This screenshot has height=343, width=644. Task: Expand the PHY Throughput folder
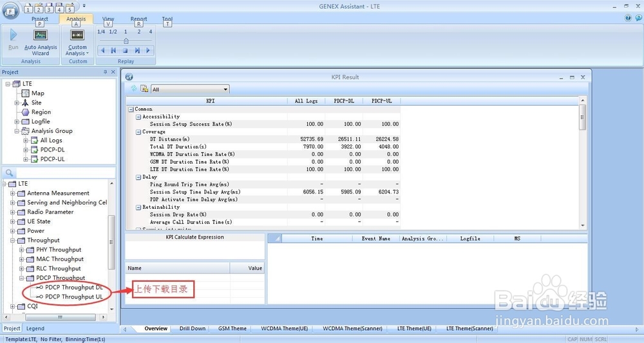click(21, 250)
